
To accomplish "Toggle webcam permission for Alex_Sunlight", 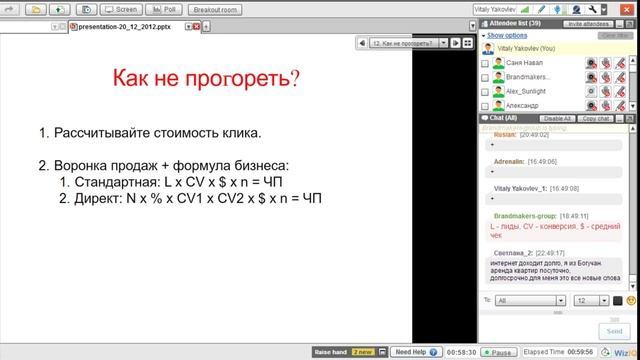I will [x=591, y=92].
